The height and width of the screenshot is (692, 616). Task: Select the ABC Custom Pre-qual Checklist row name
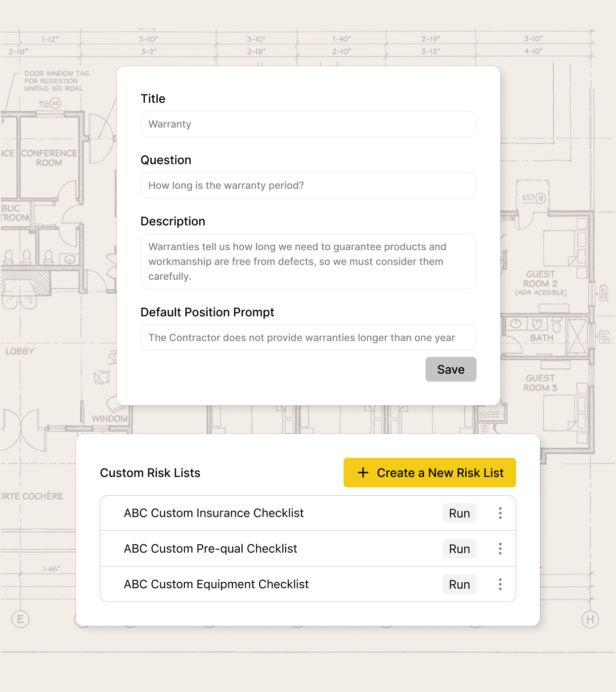coord(210,549)
